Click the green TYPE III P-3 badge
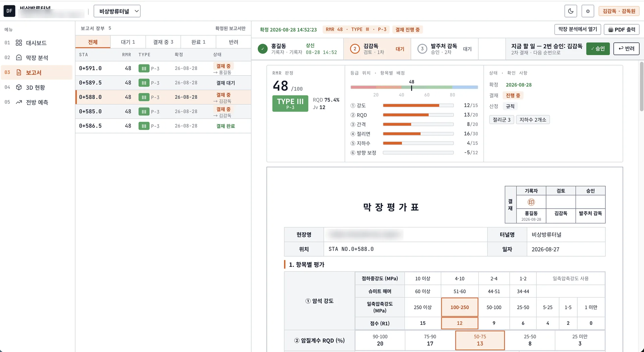This screenshot has width=644, height=352. tap(290, 103)
